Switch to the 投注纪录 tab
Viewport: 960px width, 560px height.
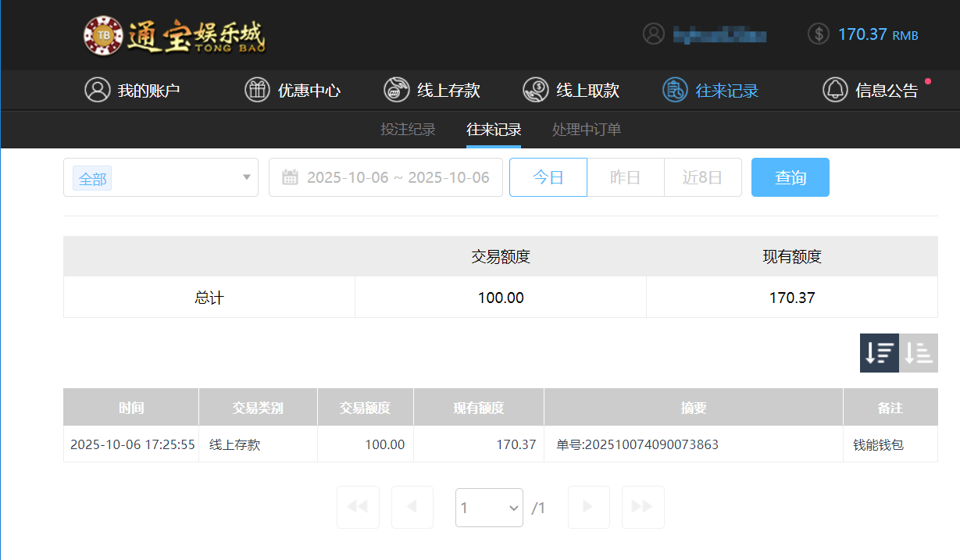[x=407, y=130]
